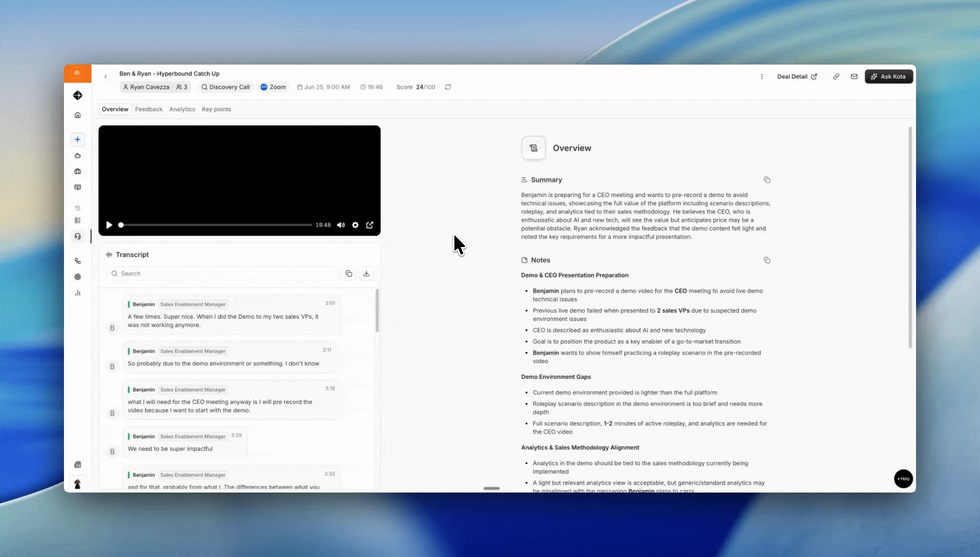980x557 pixels.
Task: Click the 'Demo Environment Gaps' heading
Action: pos(556,377)
